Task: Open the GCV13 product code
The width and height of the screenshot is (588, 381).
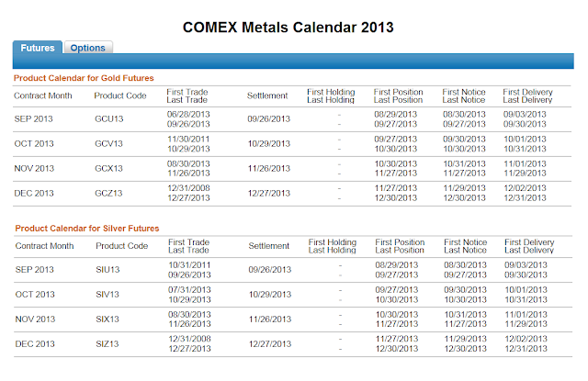Action: pos(108,144)
